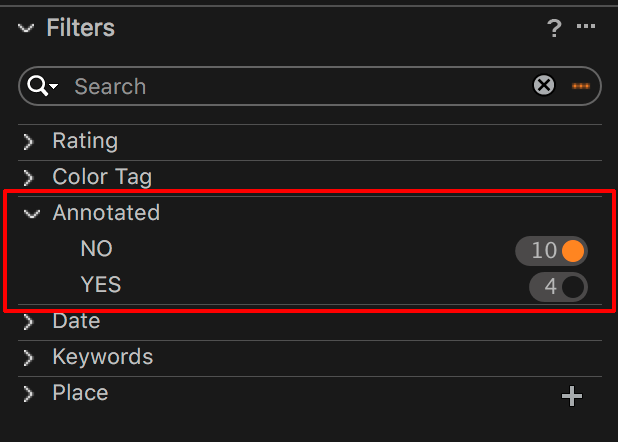Expand the Place filter section
Viewport: 618px width, 442px height.
[x=28, y=394]
